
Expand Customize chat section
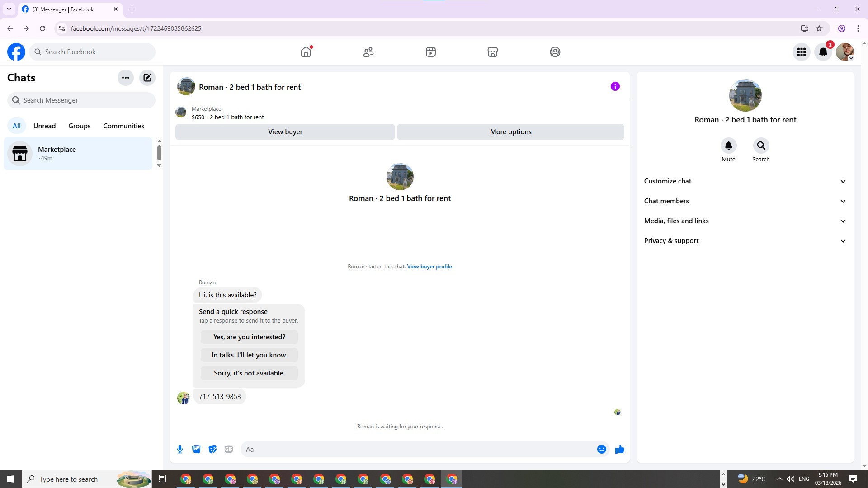745,181
